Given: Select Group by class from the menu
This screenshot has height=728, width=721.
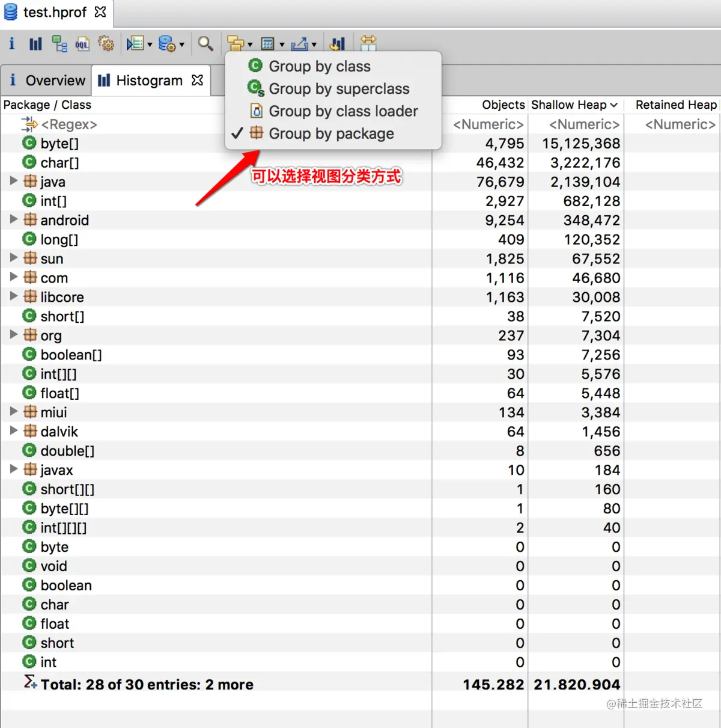Looking at the screenshot, I should 319,66.
